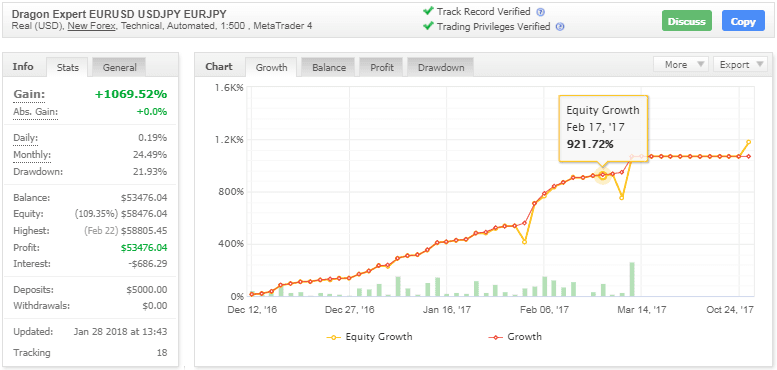The height and width of the screenshot is (370, 777).
Task: Switch to the General tab
Action: point(119,67)
